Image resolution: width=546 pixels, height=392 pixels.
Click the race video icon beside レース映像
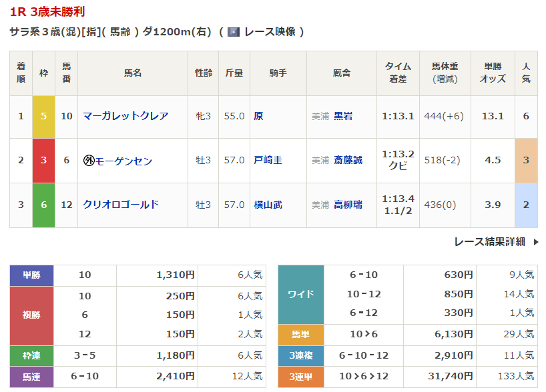point(234,32)
